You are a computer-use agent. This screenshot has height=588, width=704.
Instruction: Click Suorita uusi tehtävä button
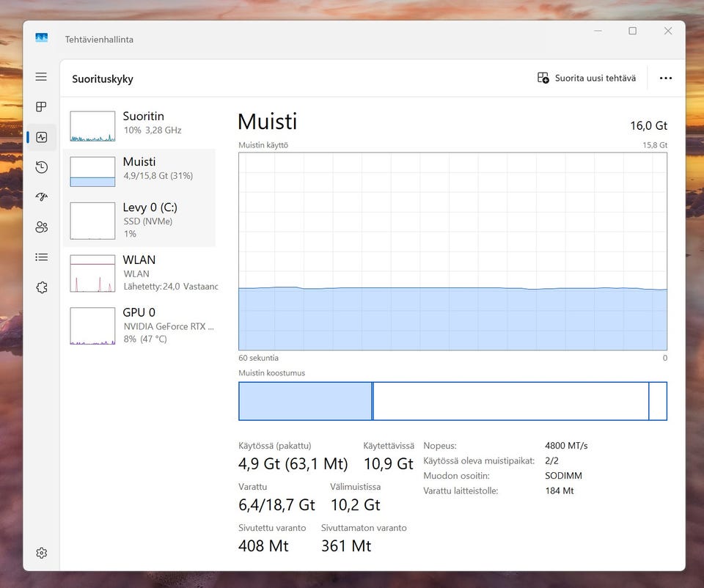(x=587, y=78)
